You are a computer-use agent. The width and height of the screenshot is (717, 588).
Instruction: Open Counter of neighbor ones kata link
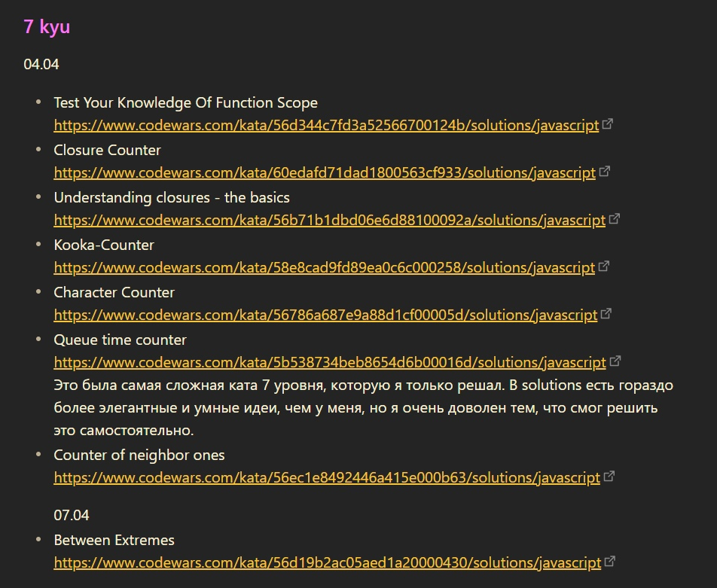click(327, 477)
